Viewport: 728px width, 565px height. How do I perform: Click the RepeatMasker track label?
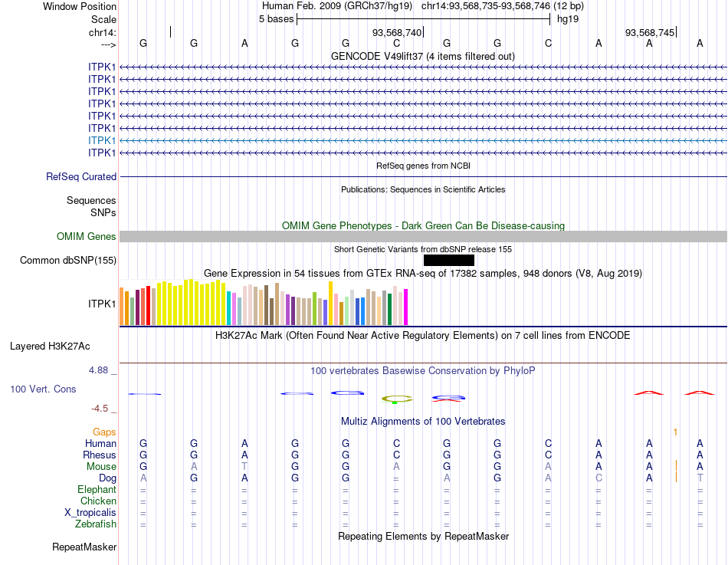(x=84, y=547)
